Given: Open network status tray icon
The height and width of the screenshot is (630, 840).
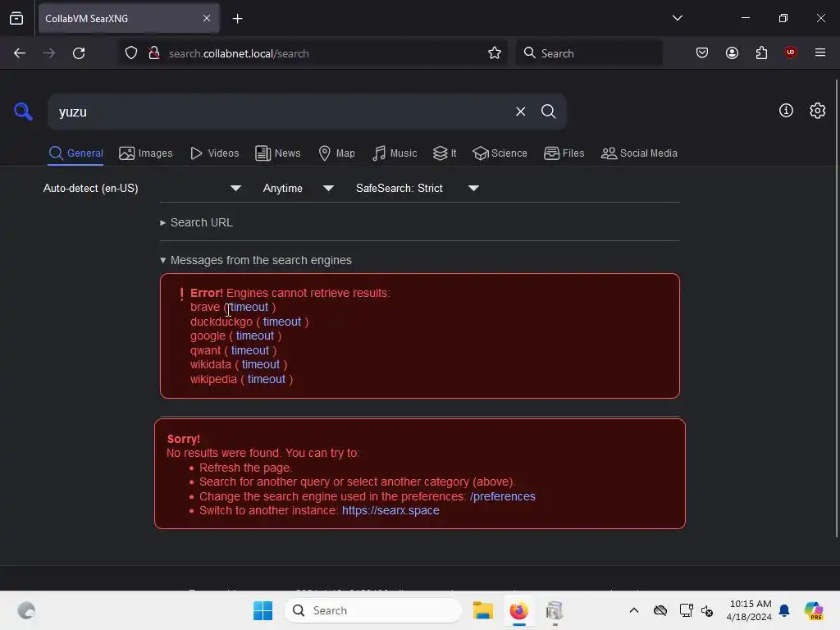Looking at the screenshot, I should pyautogui.click(x=687, y=610).
